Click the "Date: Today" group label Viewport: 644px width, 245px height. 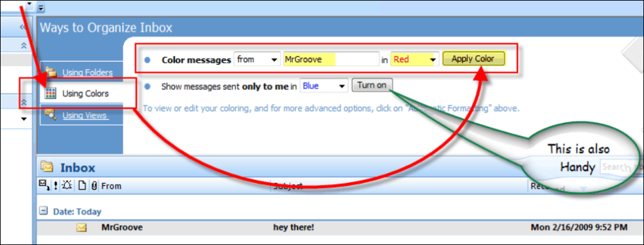[77, 212]
